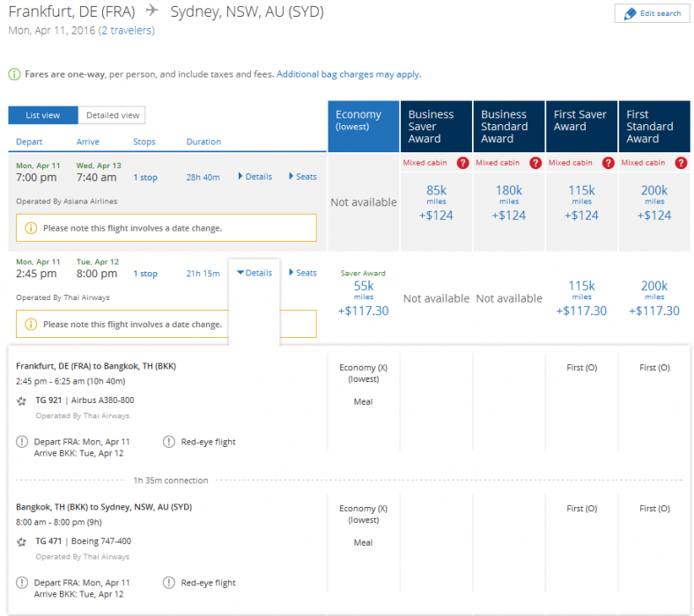Click the red help icon under First Saver Award
The image size is (694, 616).
pyautogui.click(x=608, y=163)
